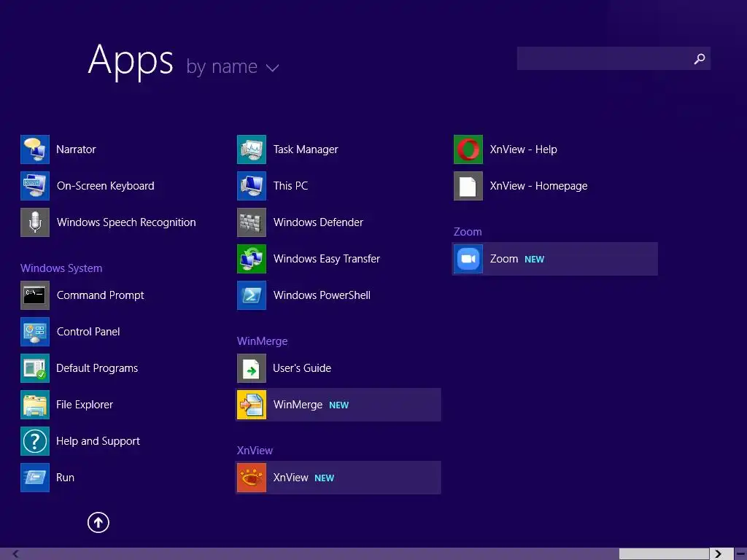Click 'File Explorer' label text
Screen dimensions: 747x560
[x=85, y=405]
